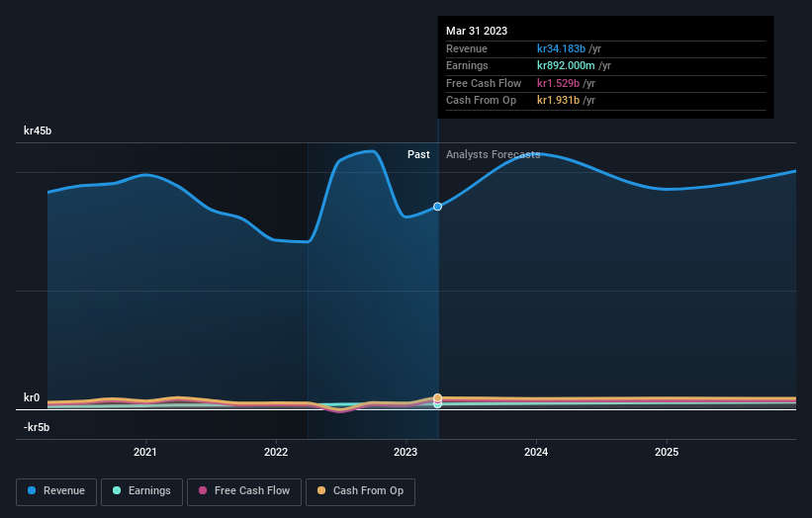
Task: Click the Cash From Op row label in tooltip
Action: tap(481, 101)
